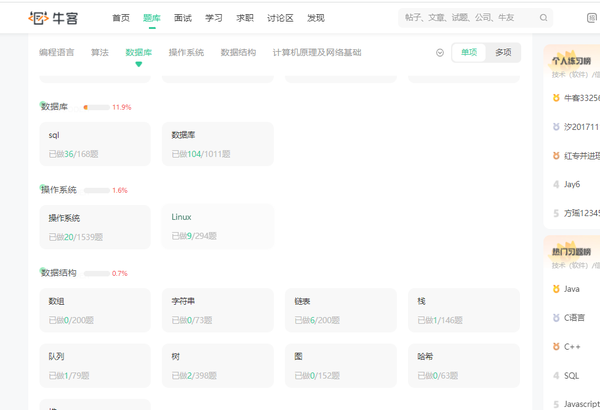Select the 单项 toggle option
Screen dimensions: 600x410
pyautogui.click(x=469, y=52)
